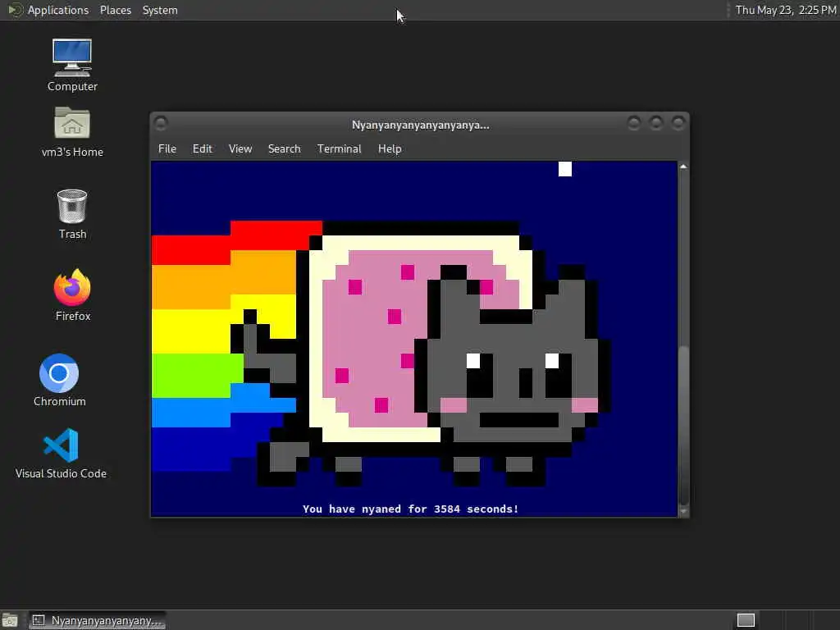Viewport: 840px width, 630px height.
Task: Click the terminal icon in taskbar entry
Action: click(39, 620)
